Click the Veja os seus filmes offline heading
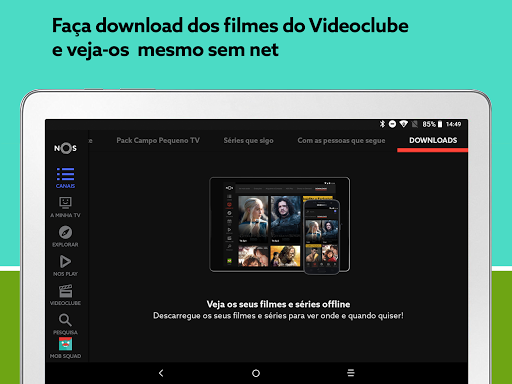This screenshot has height=384, width=512. coord(278,304)
